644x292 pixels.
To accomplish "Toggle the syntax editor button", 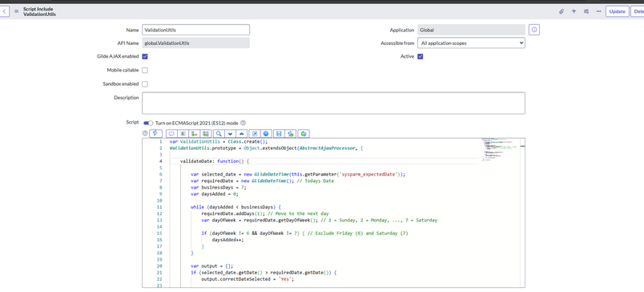I will click(156, 133).
